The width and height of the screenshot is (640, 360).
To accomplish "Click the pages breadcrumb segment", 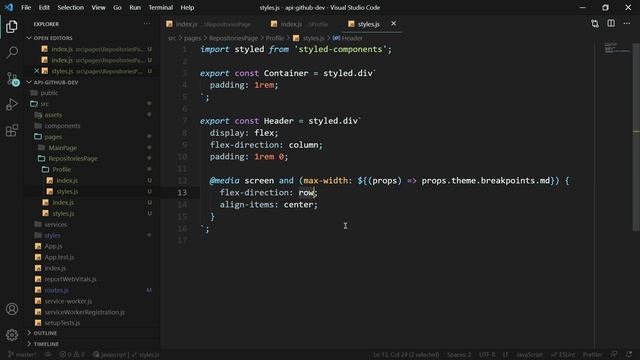I will 192,38.
